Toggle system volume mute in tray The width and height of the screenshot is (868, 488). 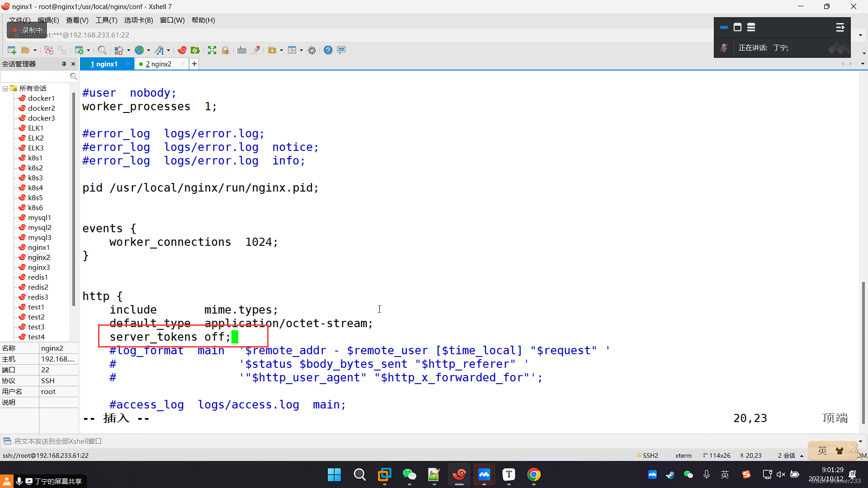coord(781,474)
